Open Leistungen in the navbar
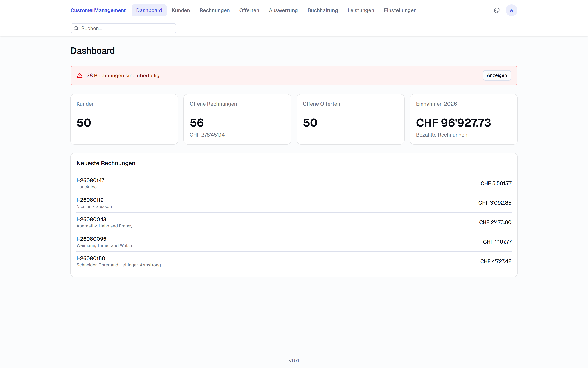The width and height of the screenshot is (588, 368). pos(361,10)
